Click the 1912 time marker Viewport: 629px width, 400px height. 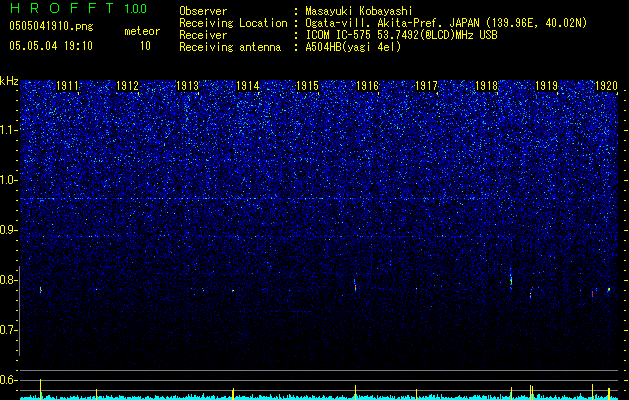click(127, 86)
